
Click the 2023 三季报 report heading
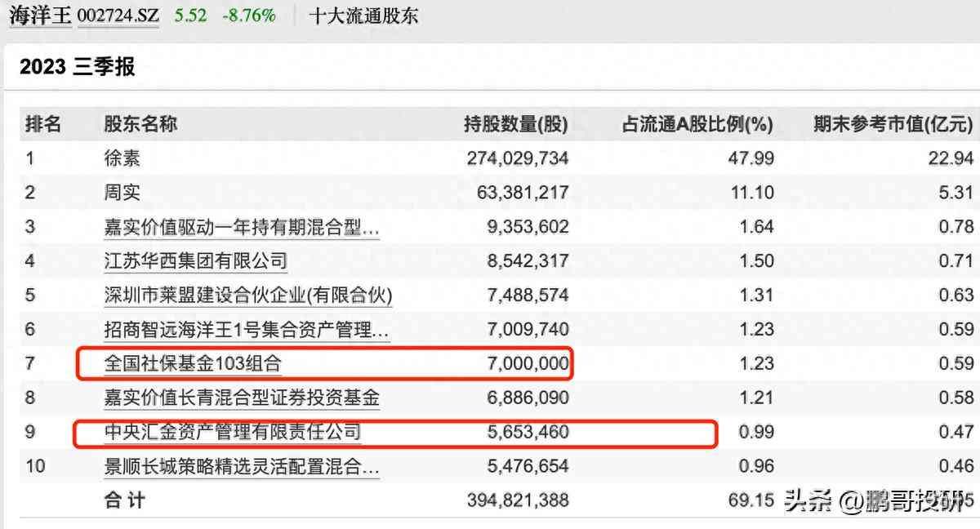78,67
